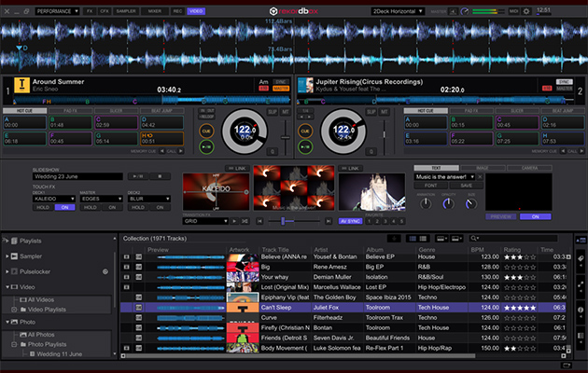Toggle the VIDEO panel button

194,10
